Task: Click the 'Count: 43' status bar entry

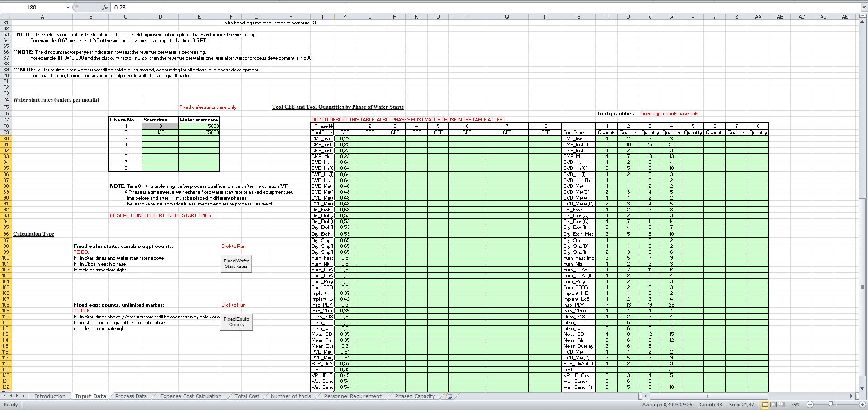Action: point(711,405)
